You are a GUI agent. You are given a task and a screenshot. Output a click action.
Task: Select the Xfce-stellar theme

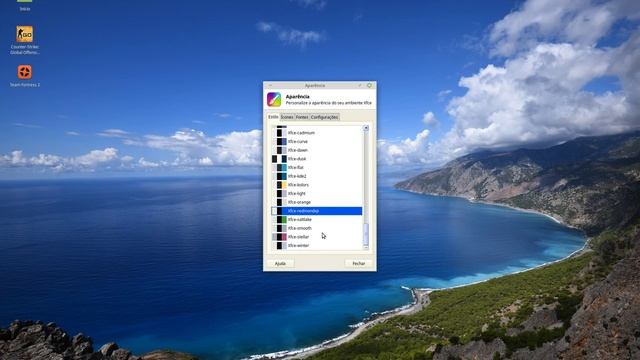(317, 237)
